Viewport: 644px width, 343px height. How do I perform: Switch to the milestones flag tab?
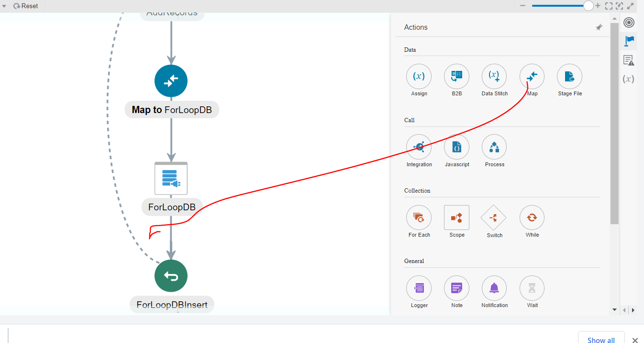pos(628,41)
